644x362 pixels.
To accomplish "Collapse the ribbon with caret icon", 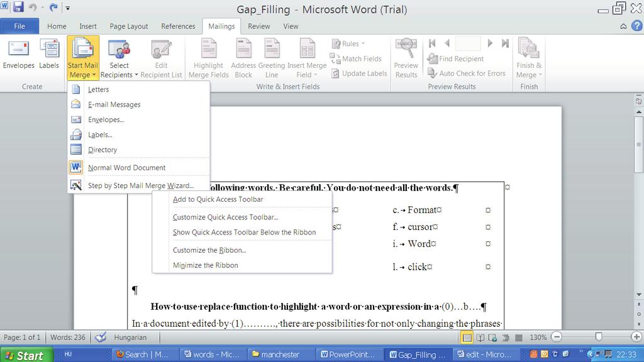I will [623, 26].
